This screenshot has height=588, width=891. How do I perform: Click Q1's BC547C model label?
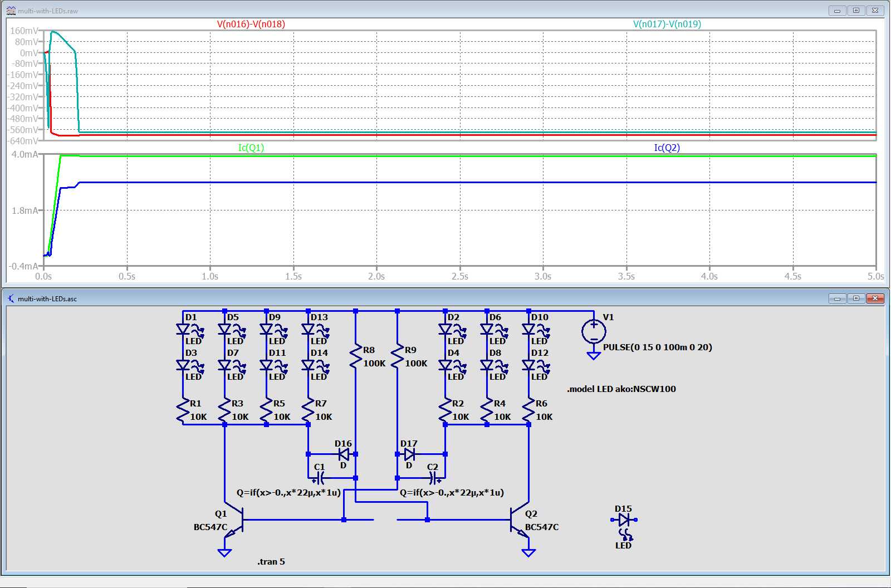click(x=210, y=527)
